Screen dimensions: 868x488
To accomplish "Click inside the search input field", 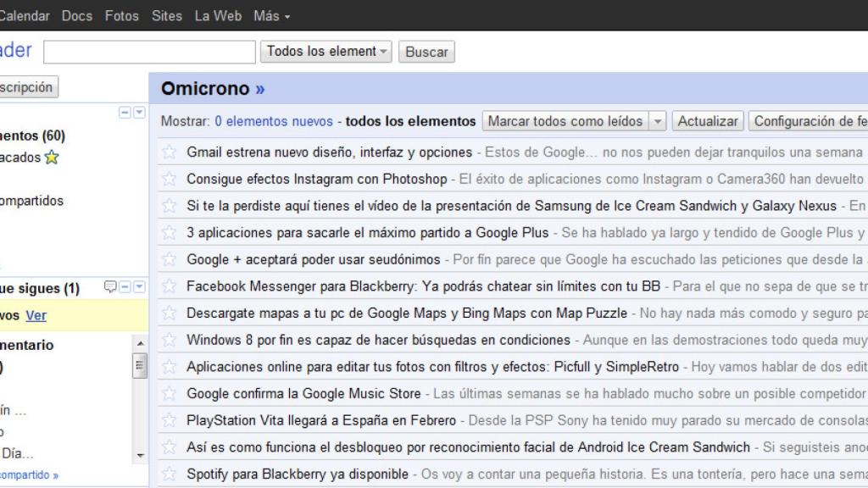I will click(x=148, y=52).
